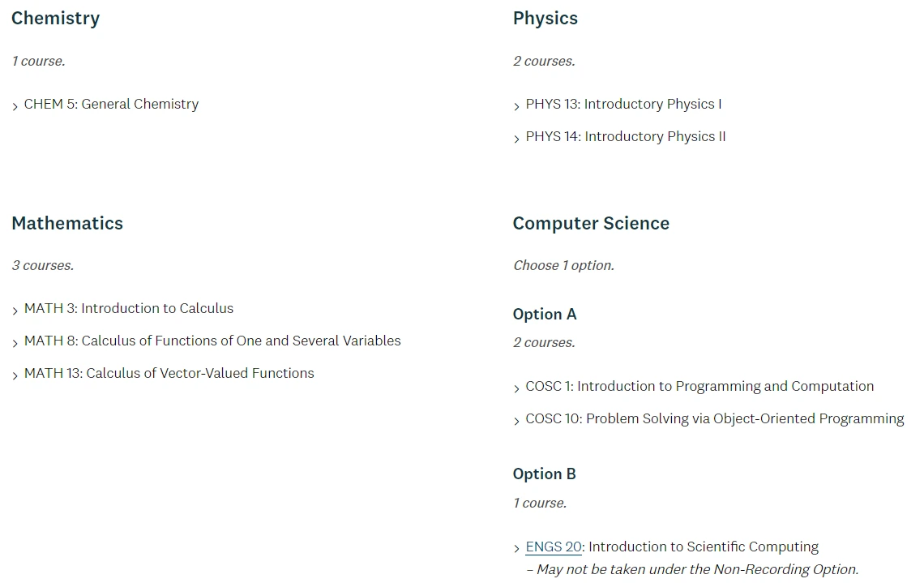924x583 pixels.
Task: Open the ENGS 20 link
Action: tap(554, 547)
